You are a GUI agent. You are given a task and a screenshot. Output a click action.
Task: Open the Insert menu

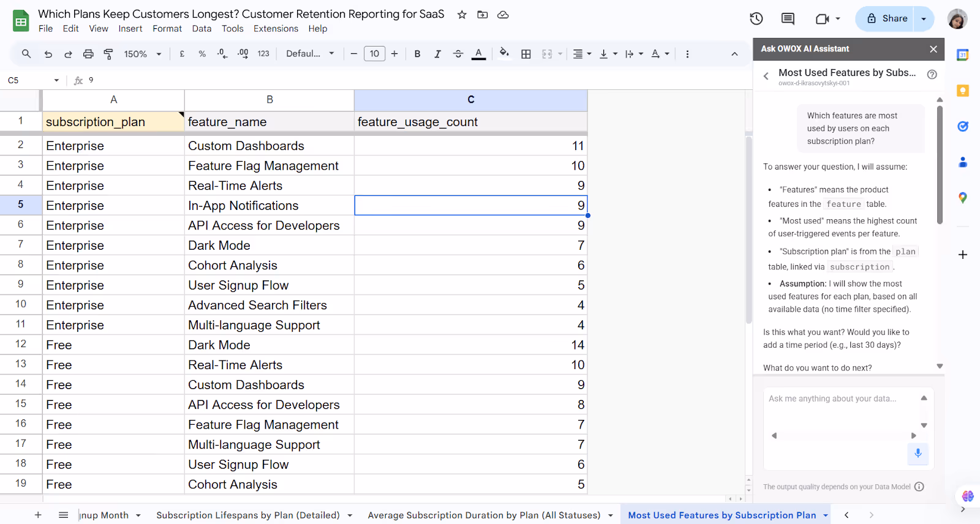click(130, 29)
